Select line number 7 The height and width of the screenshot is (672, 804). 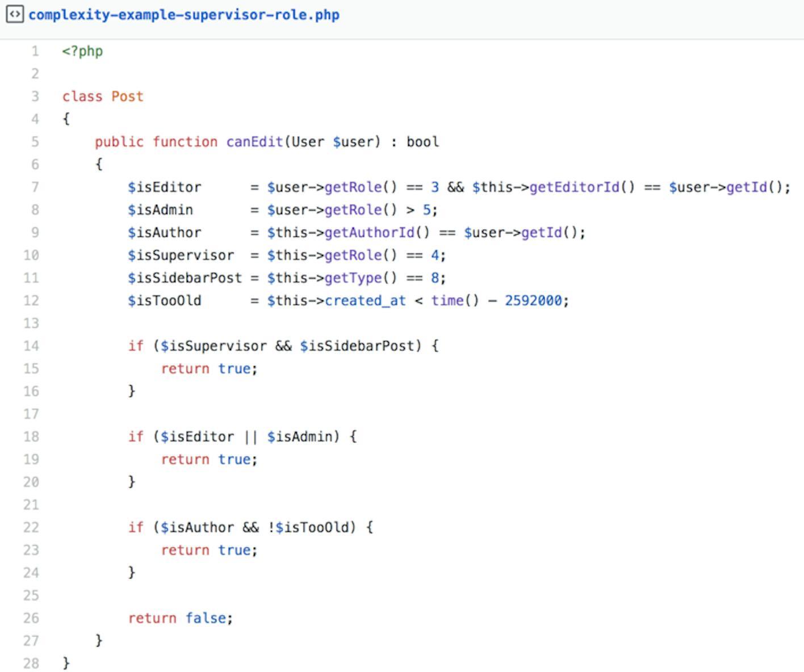click(35, 187)
